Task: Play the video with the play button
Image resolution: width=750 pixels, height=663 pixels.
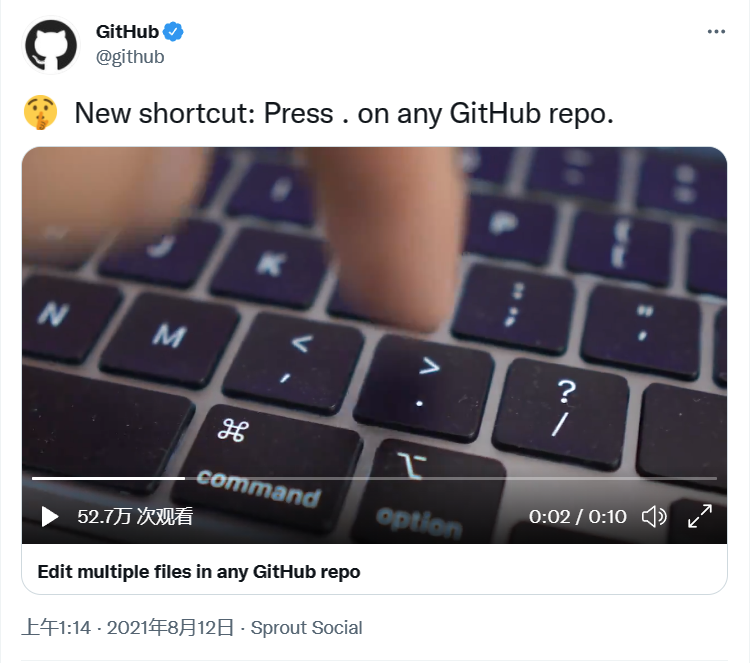Action: tap(49, 517)
